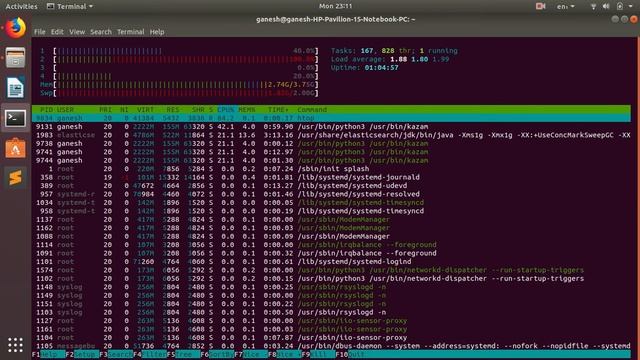The height and width of the screenshot is (360, 640).
Task: Click F3 Search in htop footer
Action: click(116, 354)
